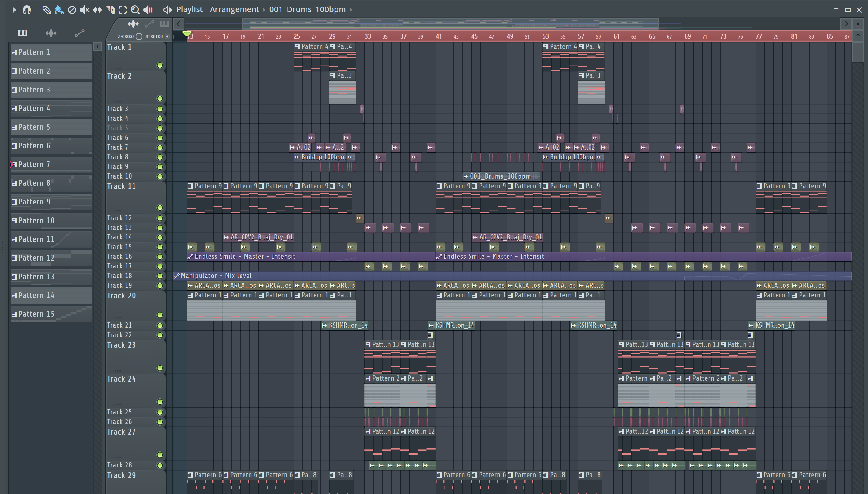The width and height of the screenshot is (868, 494).
Task: Select the Manipulator - Mix level automation clip
Action: coord(512,276)
